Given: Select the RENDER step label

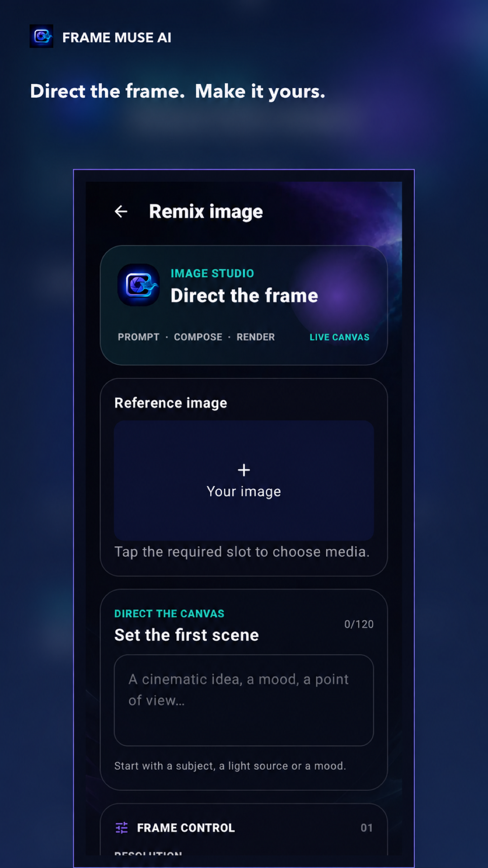Looking at the screenshot, I should (x=256, y=337).
